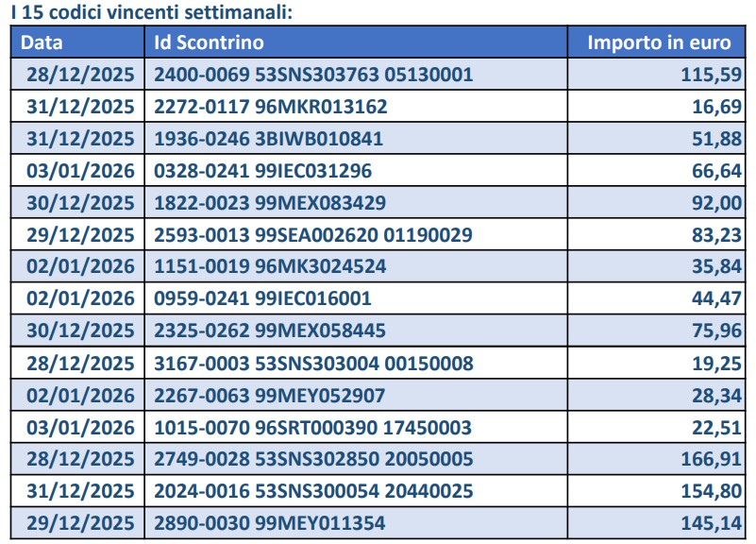Click receipt ID 2024-0016 53SNS300054 20440025
The width and height of the screenshot is (756, 544).
pos(313,491)
